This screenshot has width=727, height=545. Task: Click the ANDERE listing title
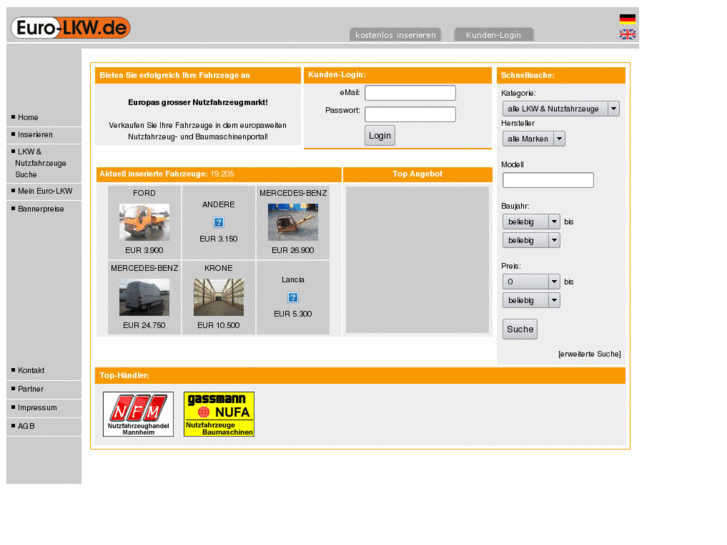click(218, 205)
